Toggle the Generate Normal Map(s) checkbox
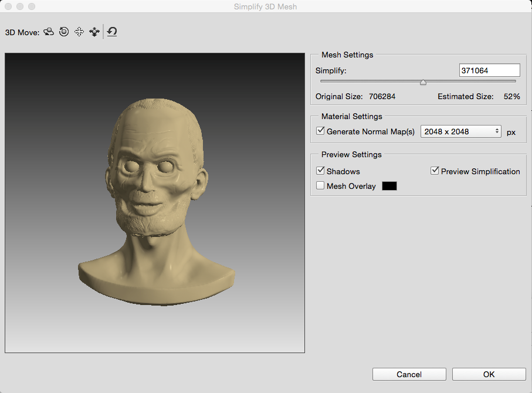Screen dimensions: 532x393 [x=320, y=131]
